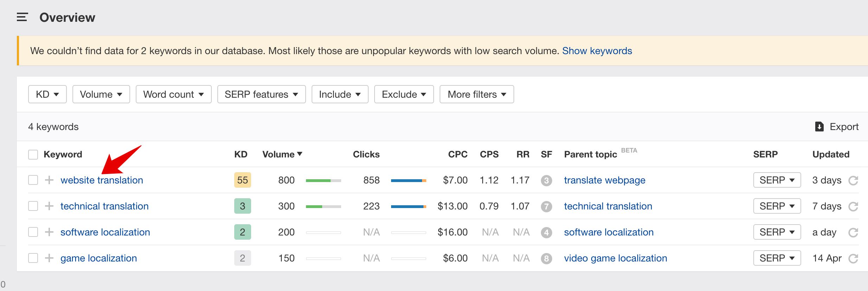The image size is (868, 291).
Task: Click the Updated column header
Action: coord(831,154)
